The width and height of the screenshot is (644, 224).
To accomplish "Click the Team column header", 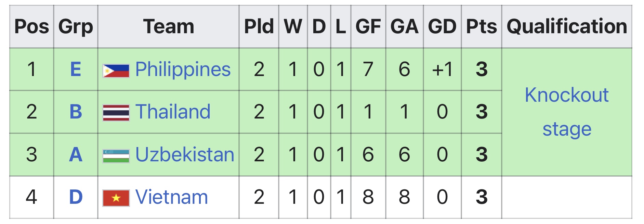I will point(168,27).
